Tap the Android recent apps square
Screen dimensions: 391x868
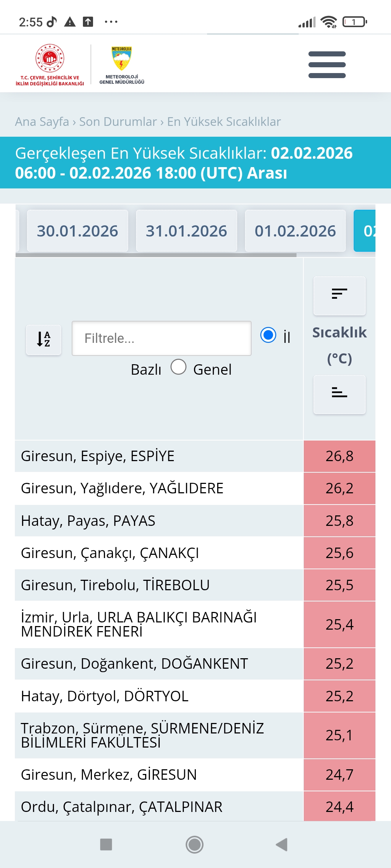[x=106, y=844]
